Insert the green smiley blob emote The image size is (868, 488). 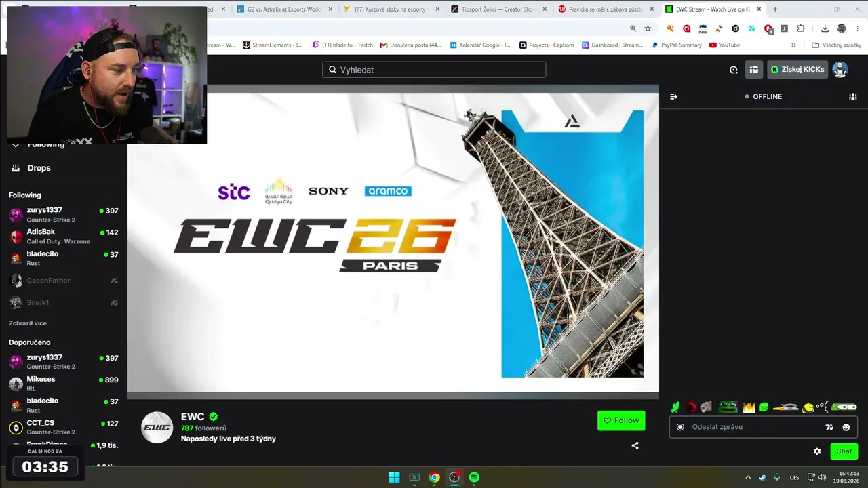(764, 407)
